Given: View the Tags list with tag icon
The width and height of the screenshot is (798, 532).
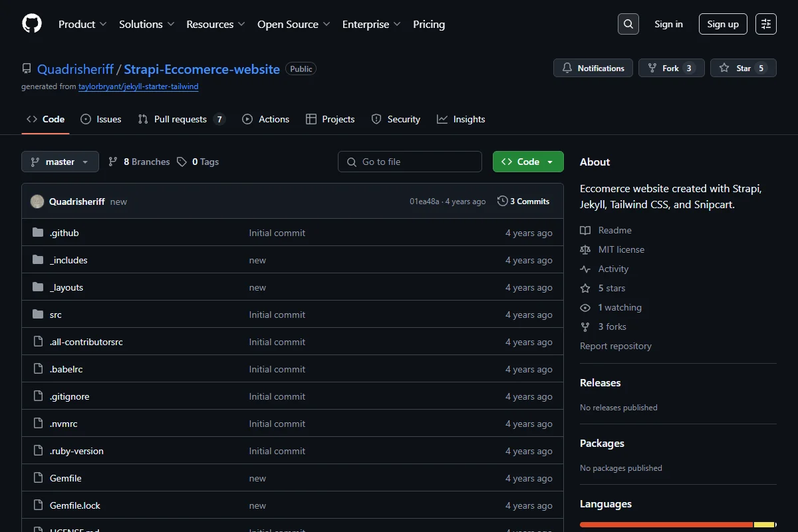Looking at the screenshot, I should (198, 162).
